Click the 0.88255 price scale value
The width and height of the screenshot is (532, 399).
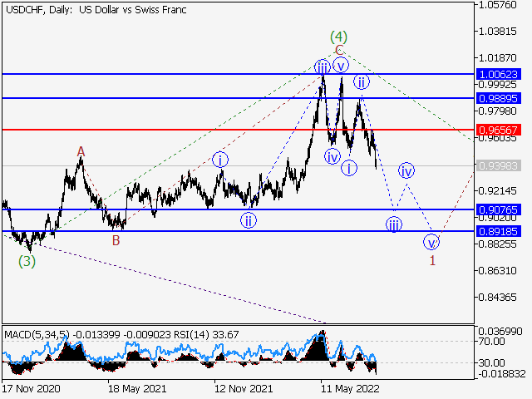pyautogui.click(x=497, y=244)
